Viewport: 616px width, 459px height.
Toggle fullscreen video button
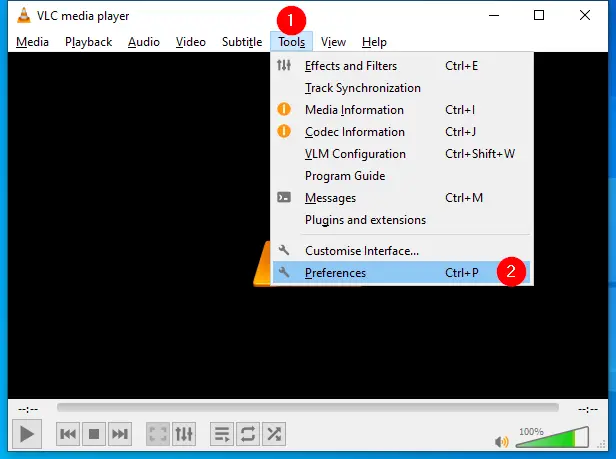pyautogui.click(x=158, y=434)
